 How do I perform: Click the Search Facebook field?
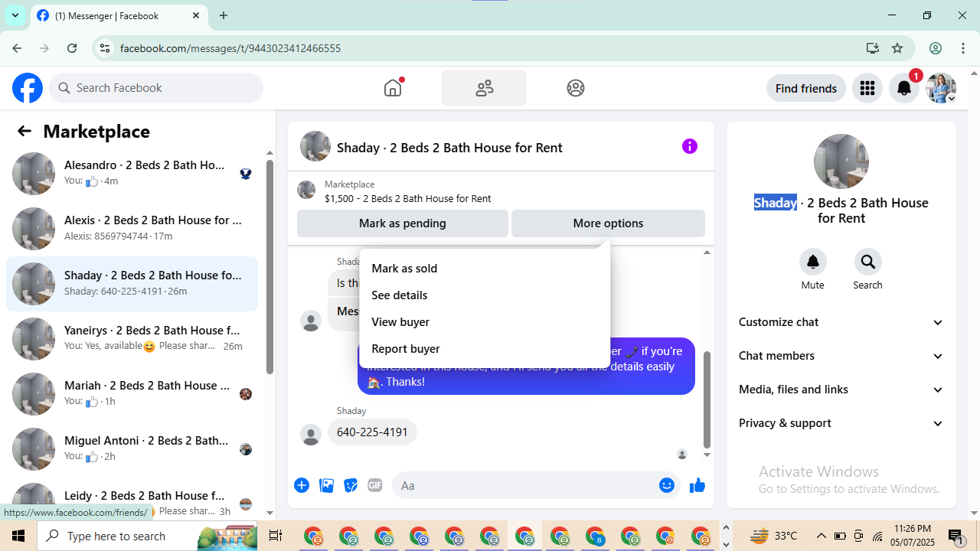pos(156,88)
